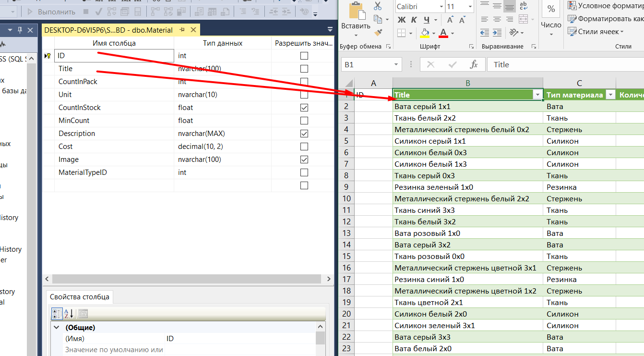Click the Excel formula bar input
Image resolution: width=644 pixels, height=356 pixels.
click(566, 64)
